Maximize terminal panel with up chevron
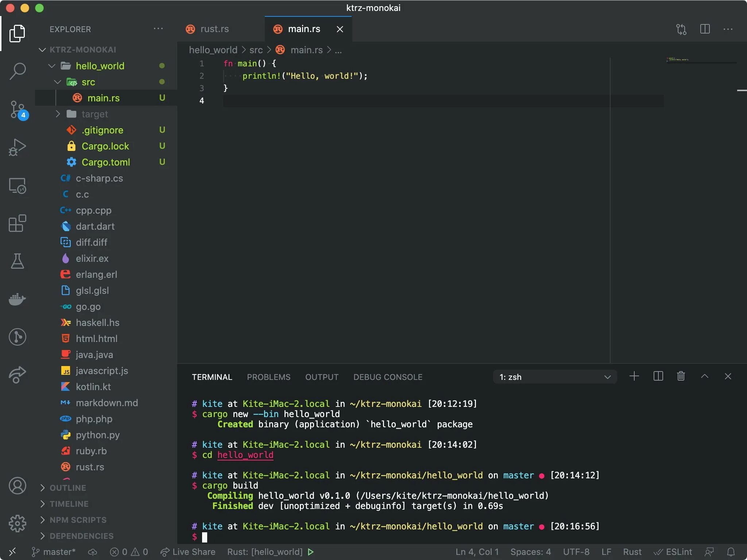This screenshot has width=747, height=560. [x=704, y=376]
